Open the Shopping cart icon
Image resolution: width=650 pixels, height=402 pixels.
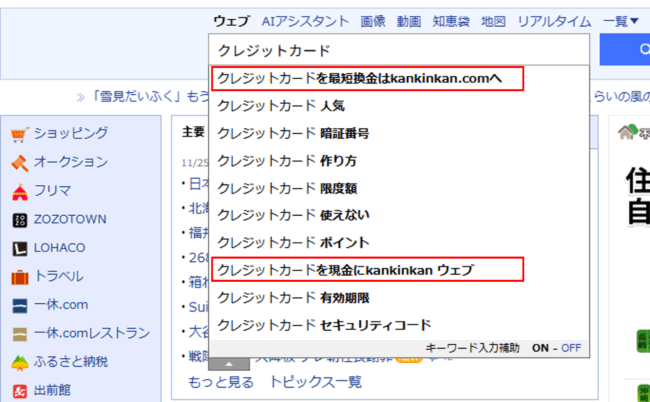click(x=19, y=134)
